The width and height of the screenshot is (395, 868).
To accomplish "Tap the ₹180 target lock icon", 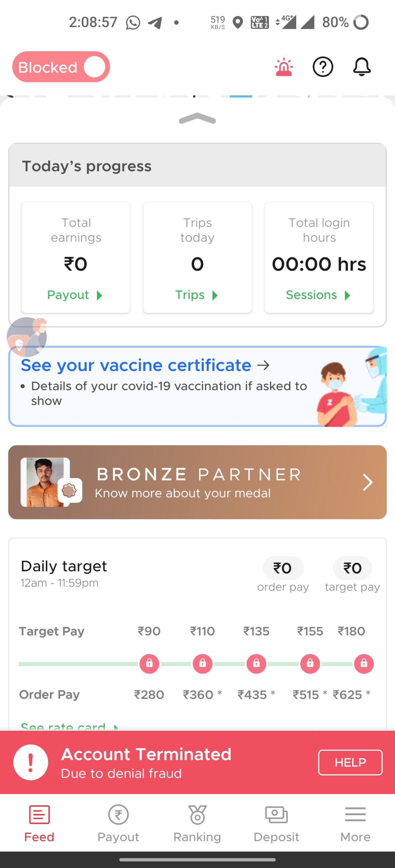I will click(x=364, y=663).
